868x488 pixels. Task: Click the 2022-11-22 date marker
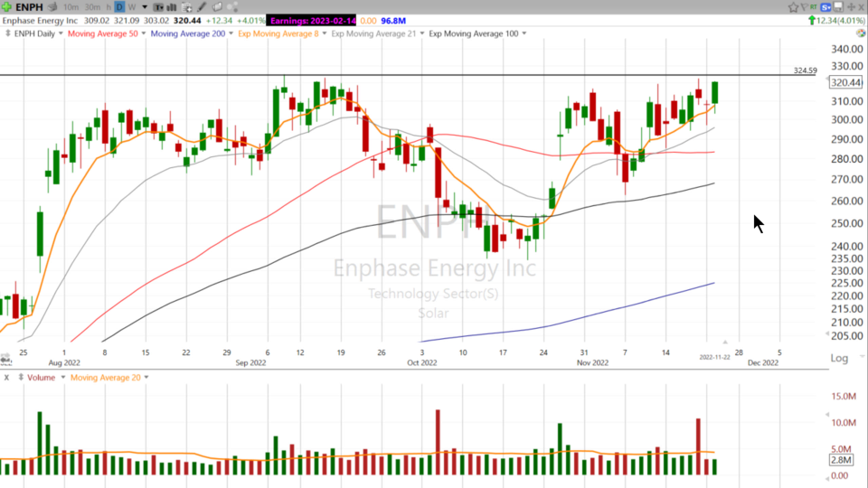tap(714, 358)
